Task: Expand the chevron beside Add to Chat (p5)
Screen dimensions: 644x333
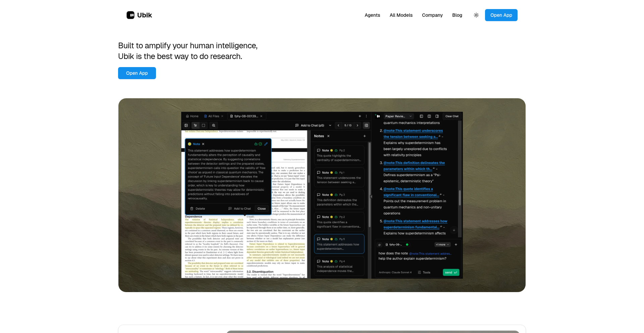Action: coord(330,125)
